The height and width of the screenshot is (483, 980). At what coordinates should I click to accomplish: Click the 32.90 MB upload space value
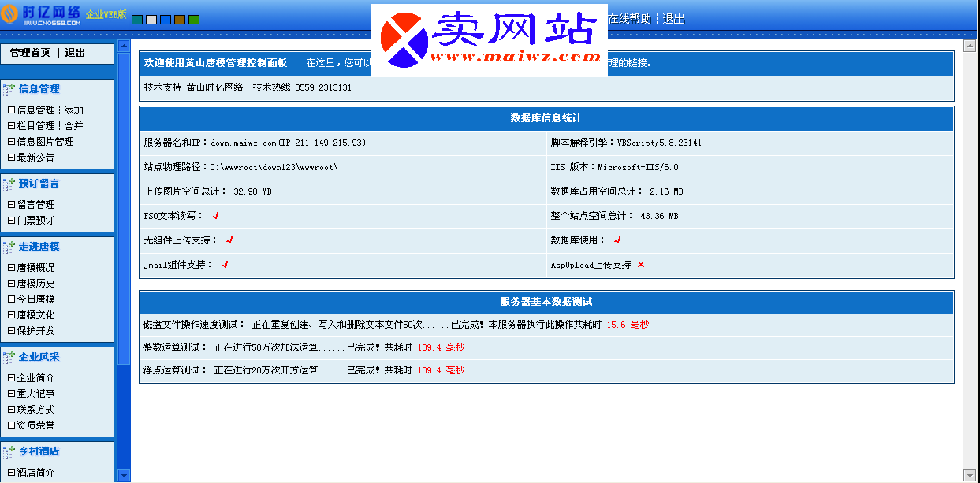click(x=252, y=191)
